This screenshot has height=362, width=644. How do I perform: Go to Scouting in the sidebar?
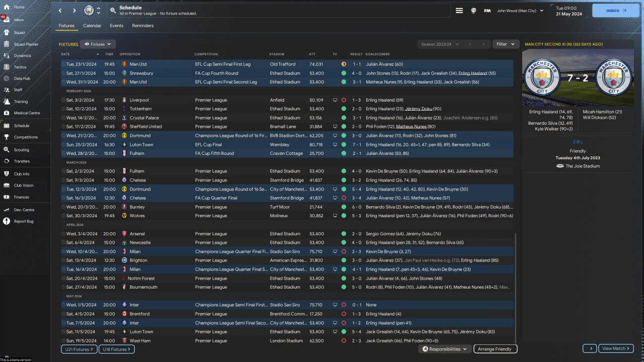pos(7,150)
